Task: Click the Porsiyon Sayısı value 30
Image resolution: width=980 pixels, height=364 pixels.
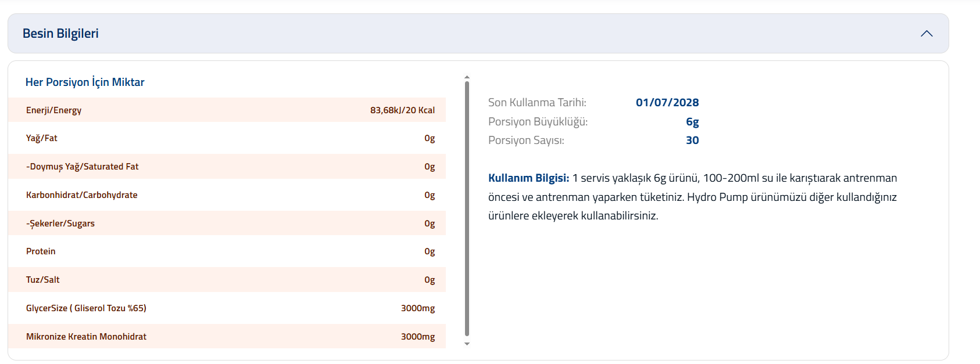Action: (692, 140)
